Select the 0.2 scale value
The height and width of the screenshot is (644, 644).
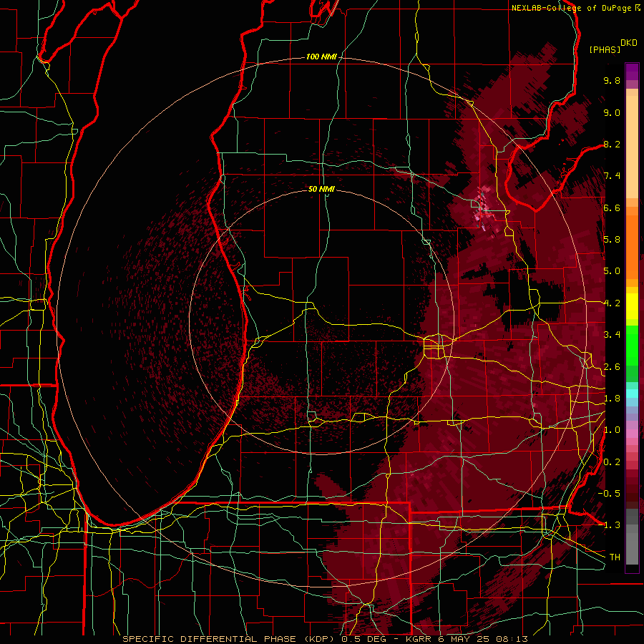click(612, 462)
